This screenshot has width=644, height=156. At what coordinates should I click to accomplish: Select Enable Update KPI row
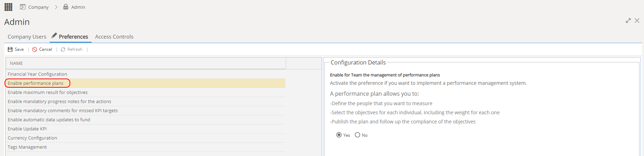[x=145, y=129]
